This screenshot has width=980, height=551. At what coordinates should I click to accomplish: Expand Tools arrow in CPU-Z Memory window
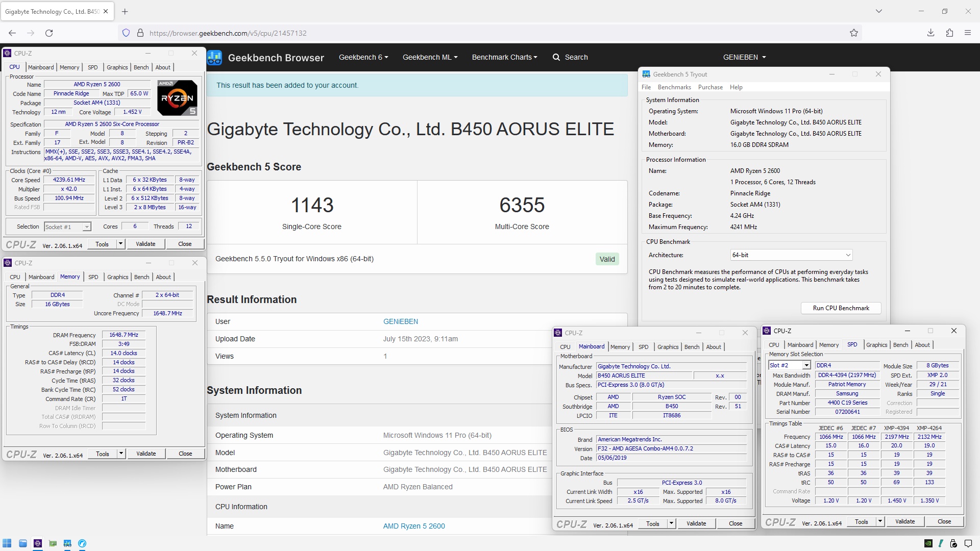click(x=121, y=454)
